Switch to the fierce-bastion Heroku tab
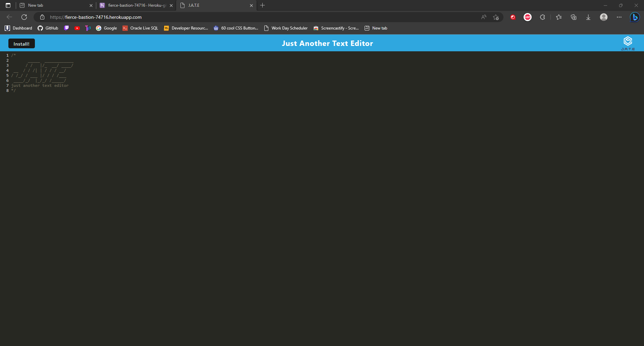 tap(134, 5)
